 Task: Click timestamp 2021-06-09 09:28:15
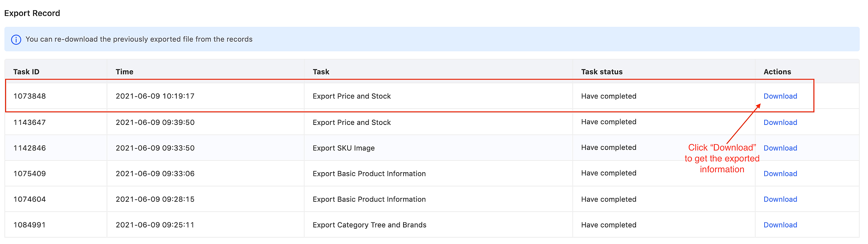pyautogui.click(x=155, y=199)
